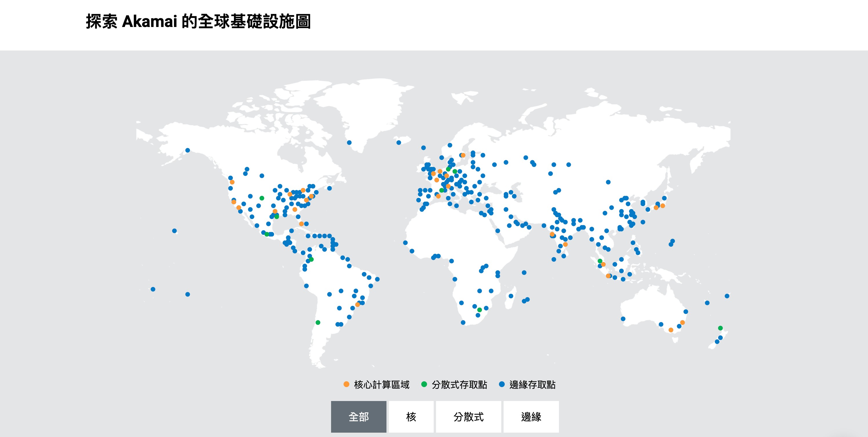
Task: Select the green distributed dot in Chile
Action: pos(318,323)
